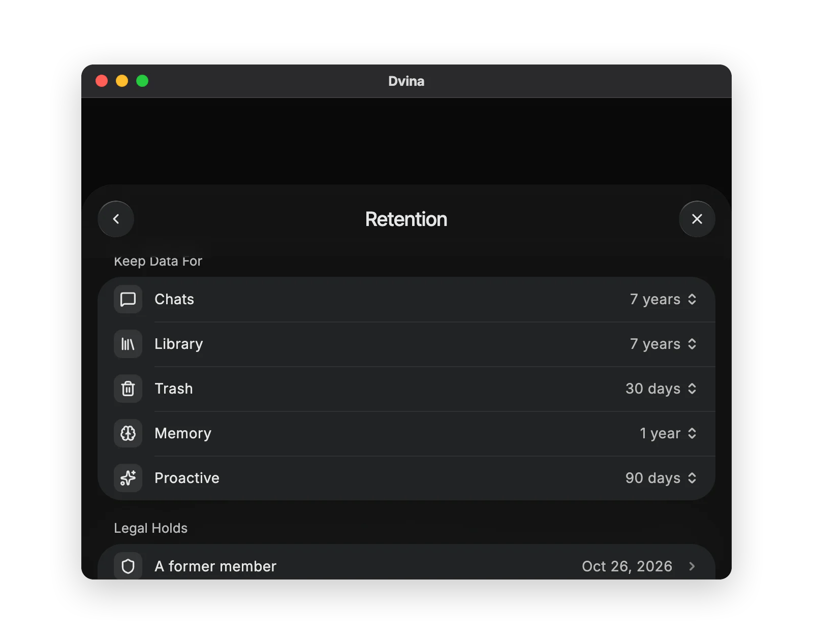813x644 pixels.
Task: Change Memory retention from 1 year
Action: (x=668, y=433)
